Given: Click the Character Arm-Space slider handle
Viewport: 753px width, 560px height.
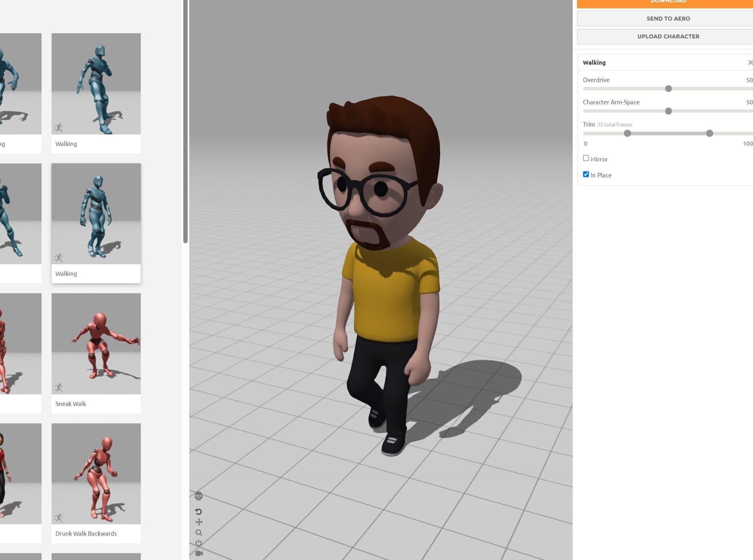Looking at the screenshot, I should (x=668, y=111).
